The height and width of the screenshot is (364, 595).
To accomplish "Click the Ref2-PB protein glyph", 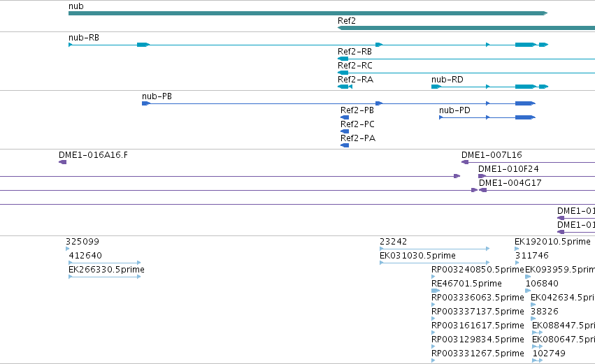I will [345, 117].
